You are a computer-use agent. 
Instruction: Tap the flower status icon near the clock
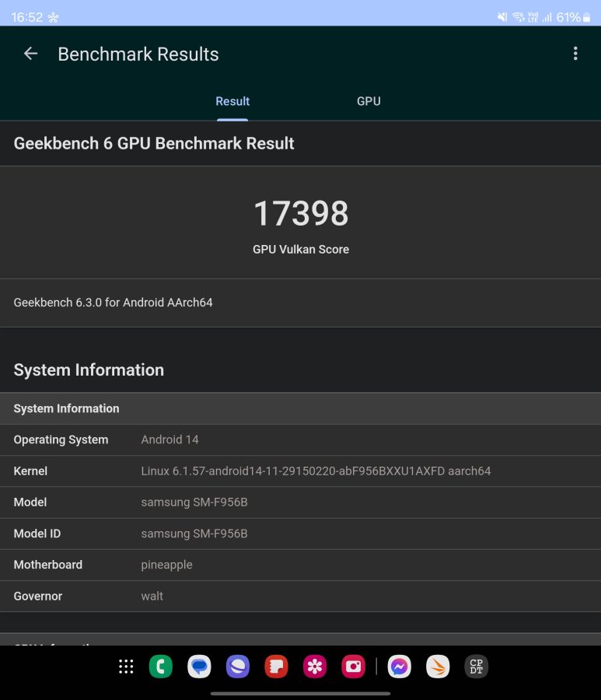(x=53, y=18)
